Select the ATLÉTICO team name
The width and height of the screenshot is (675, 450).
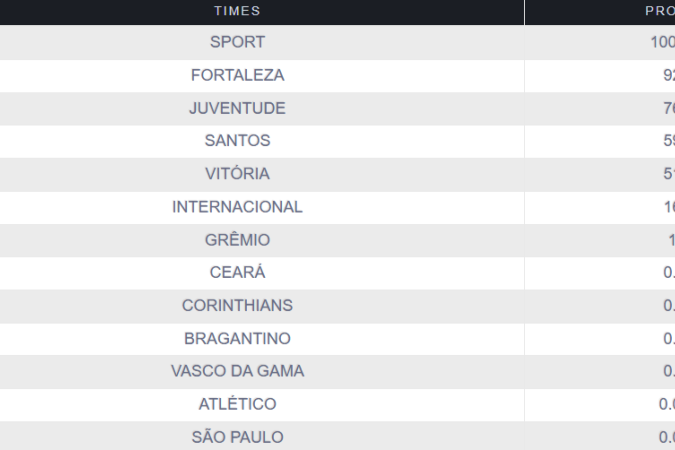click(x=237, y=404)
